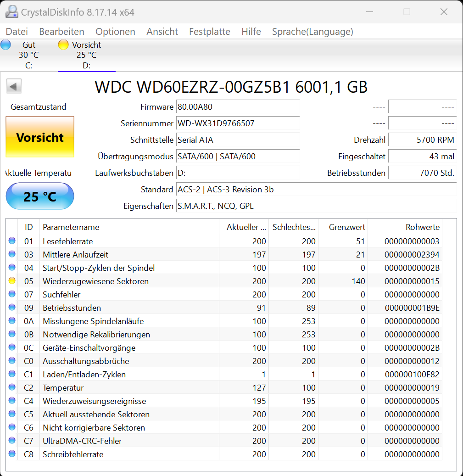Click the status orb of Misslungene Spindelanläufe row
Viewport: 463px width, 476px height.
point(12,320)
